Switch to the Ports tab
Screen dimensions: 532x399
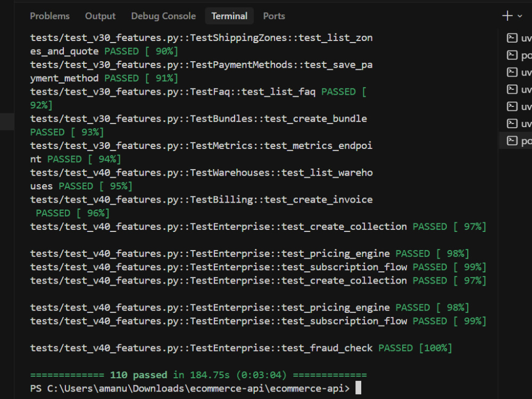click(x=274, y=16)
